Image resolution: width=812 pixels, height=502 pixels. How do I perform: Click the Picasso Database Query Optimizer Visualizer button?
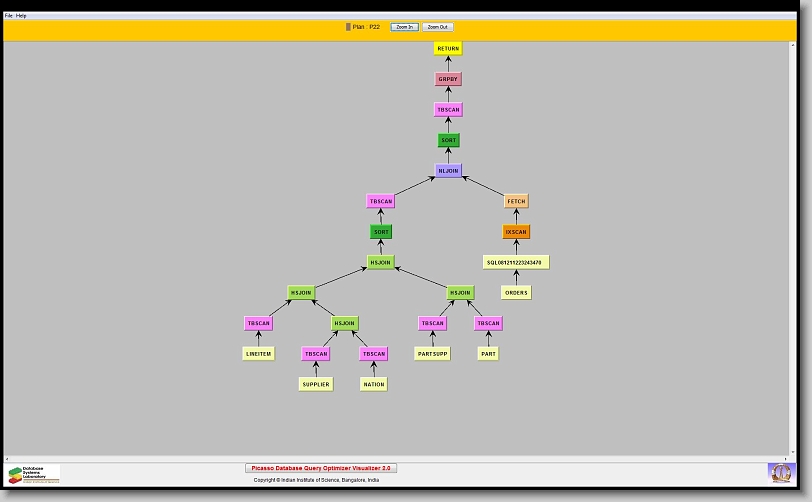321,468
